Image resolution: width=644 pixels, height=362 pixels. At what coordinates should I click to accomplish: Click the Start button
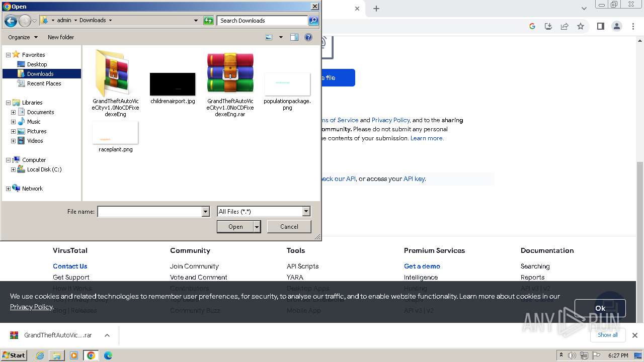click(14, 355)
